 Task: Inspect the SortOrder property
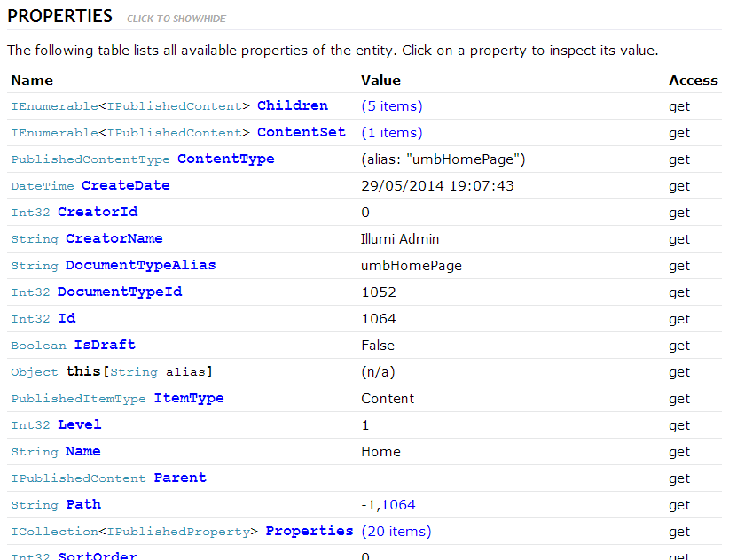tap(98, 556)
